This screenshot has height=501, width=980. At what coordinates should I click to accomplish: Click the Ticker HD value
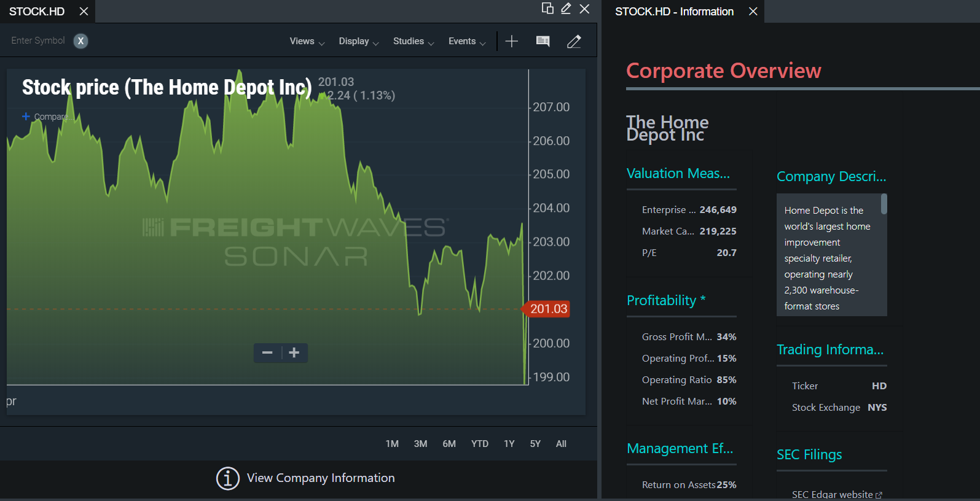tap(879, 386)
